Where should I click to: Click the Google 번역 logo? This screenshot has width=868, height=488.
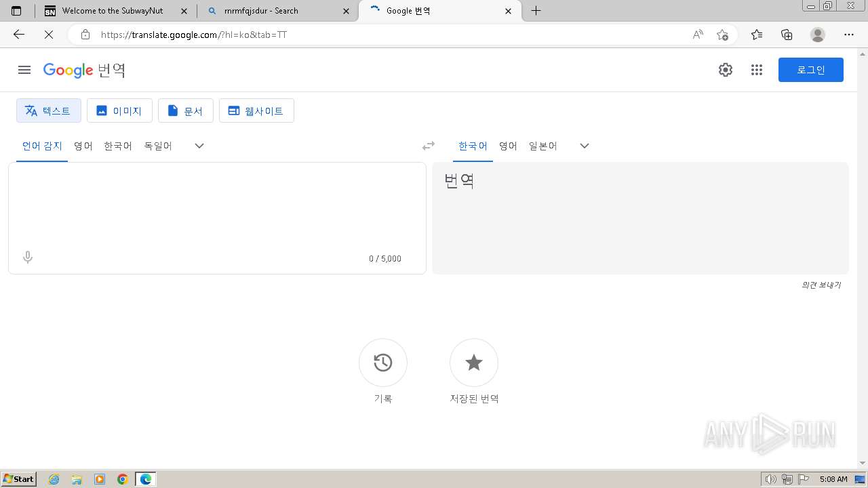(84, 70)
